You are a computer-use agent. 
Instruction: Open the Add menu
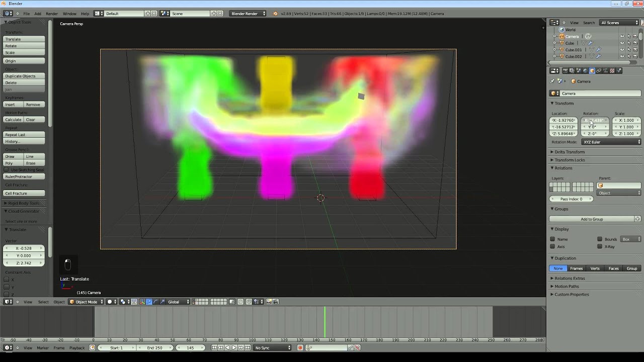click(x=38, y=14)
